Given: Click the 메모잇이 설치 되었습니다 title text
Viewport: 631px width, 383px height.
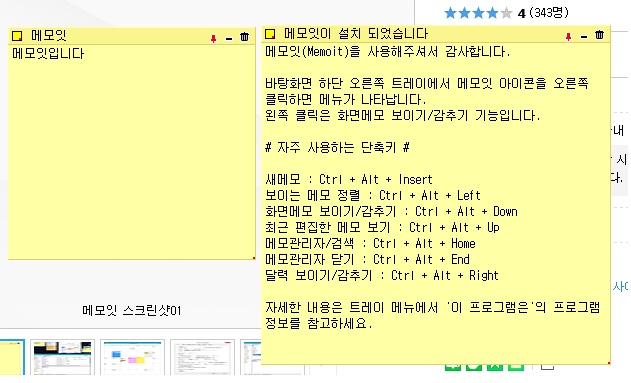Looking at the screenshot, I should click(356, 34).
